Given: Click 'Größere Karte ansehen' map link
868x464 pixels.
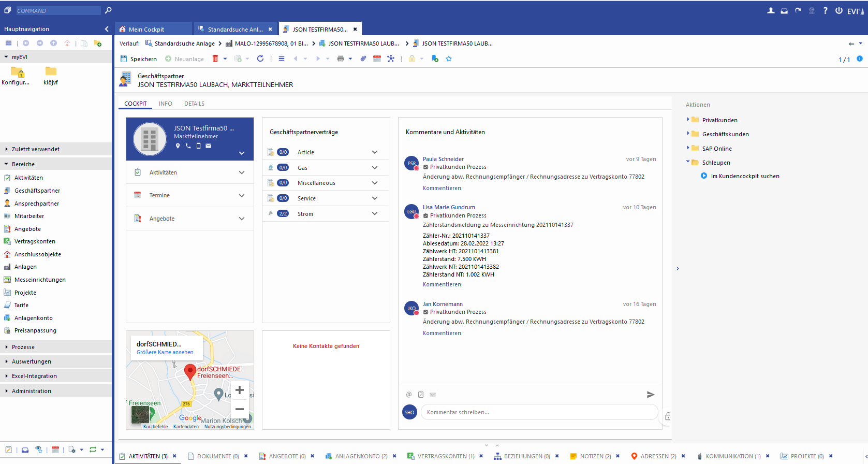Looking at the screenshot, I should pos(165,352).
